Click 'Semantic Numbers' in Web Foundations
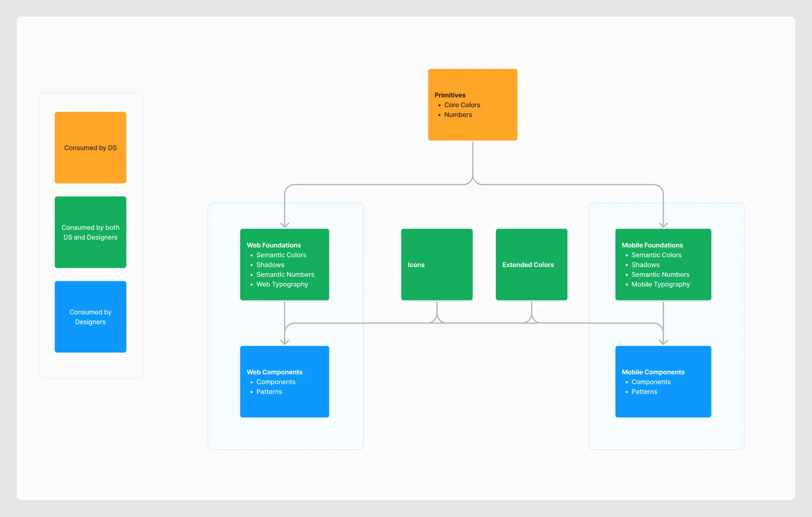This screenshot has width=812, height=517. 285,275
